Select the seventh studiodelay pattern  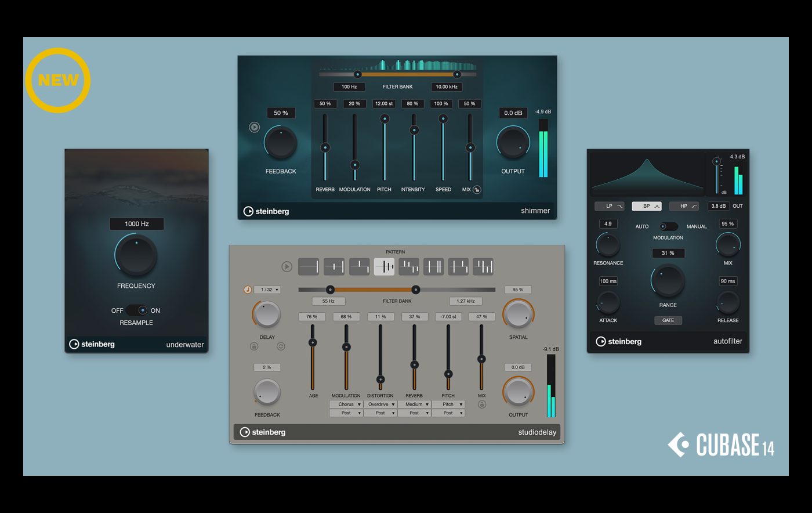point(458,266)
